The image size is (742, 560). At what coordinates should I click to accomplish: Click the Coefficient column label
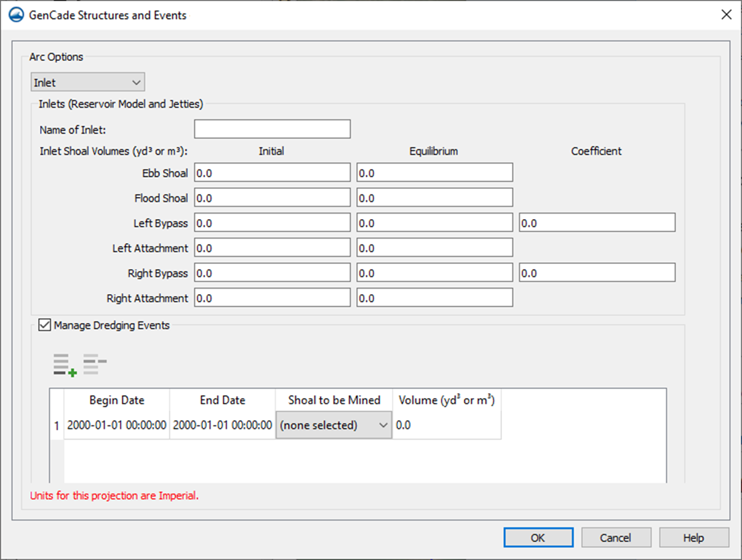(x=596, y=151)
